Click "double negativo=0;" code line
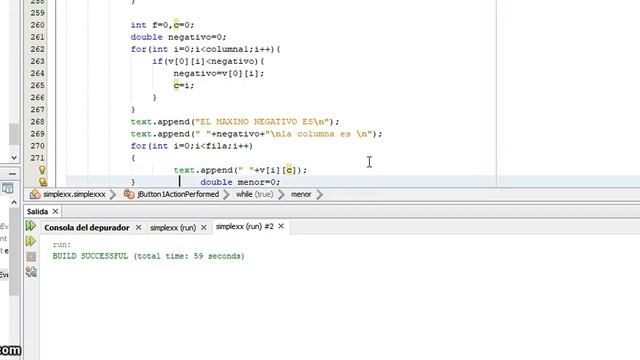The width and height of the screenshot is (640, 360). (x=178, y=37)
